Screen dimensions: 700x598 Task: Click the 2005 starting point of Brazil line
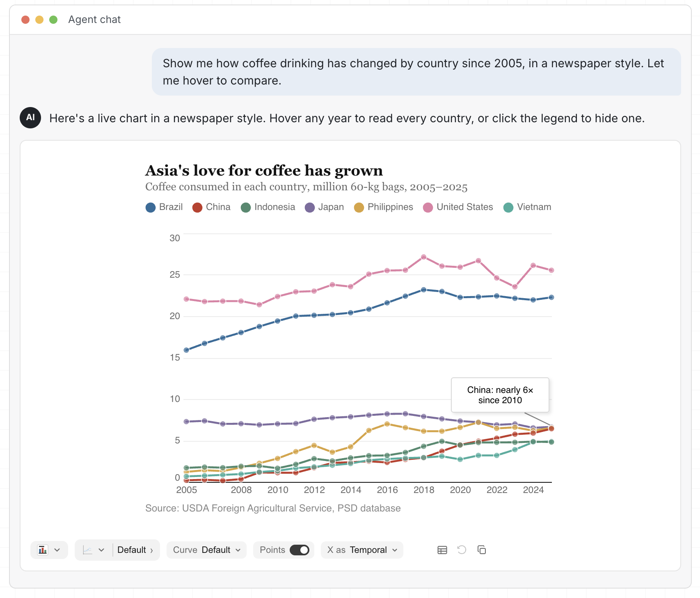[186, 350]
